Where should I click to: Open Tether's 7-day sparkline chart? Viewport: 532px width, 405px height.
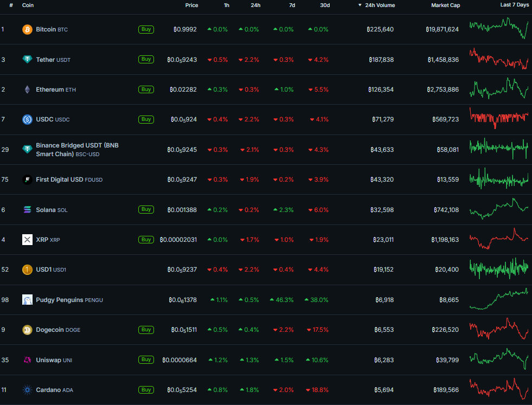[499, 59]
